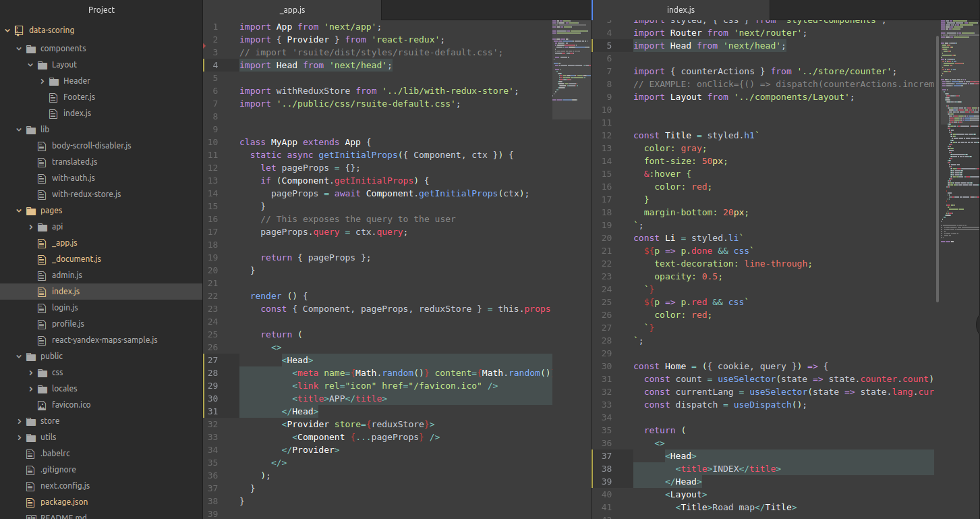This screenshot has height=519, width=980.
Task: Click the JavaScript icon beside package.json
Action: coord(30,501)
